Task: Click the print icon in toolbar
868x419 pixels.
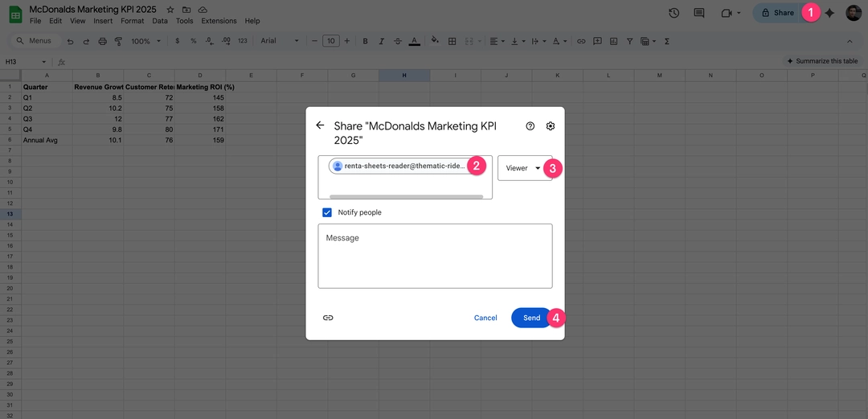Action: pyautogui.click(x=101, y=41)
